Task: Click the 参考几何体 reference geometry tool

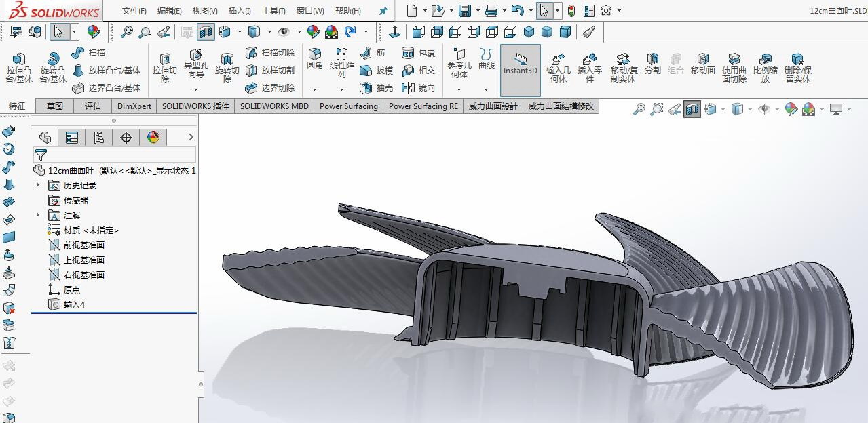Action: [x=459, y=63]
